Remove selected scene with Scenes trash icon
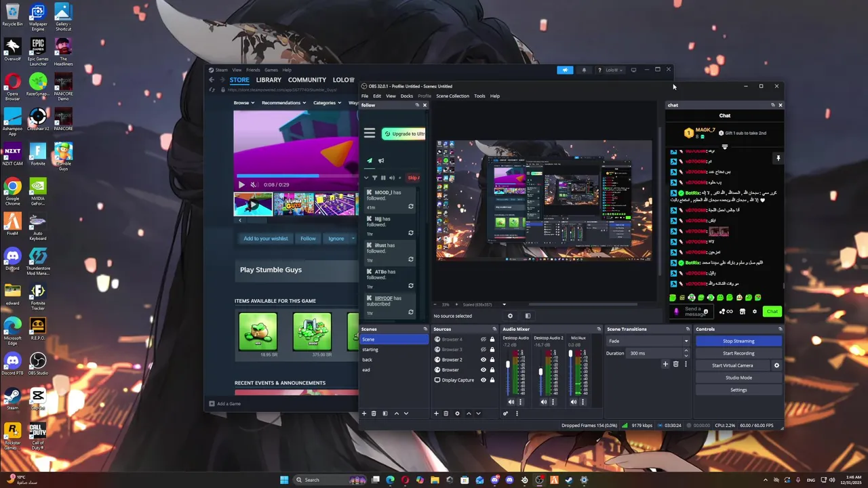 pyautogui.click(x=374, y=413)
